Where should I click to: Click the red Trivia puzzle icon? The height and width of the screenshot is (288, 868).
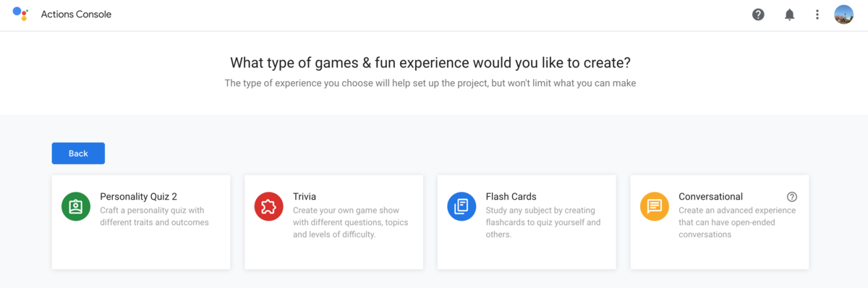click(269, 207)
